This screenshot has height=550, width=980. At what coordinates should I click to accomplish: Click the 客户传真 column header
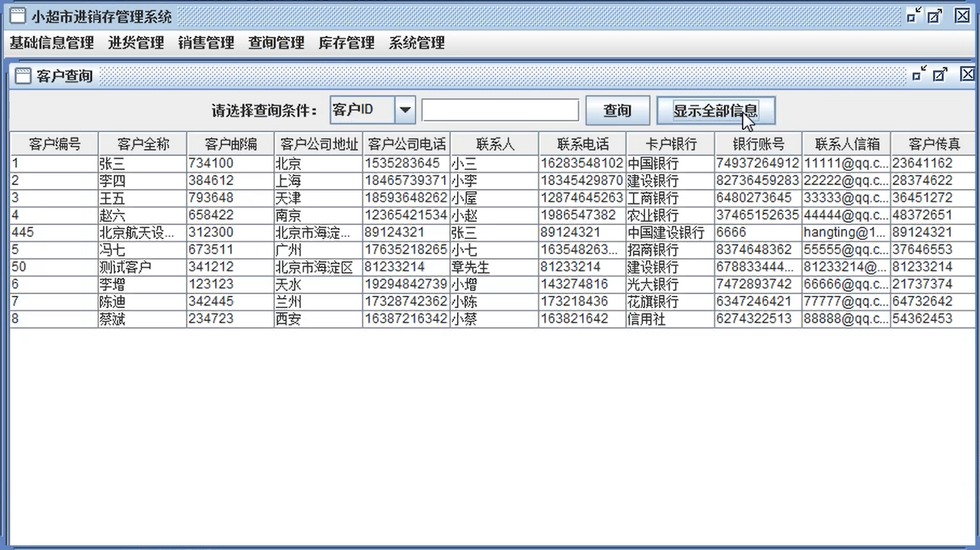click(x=934, y=144)
